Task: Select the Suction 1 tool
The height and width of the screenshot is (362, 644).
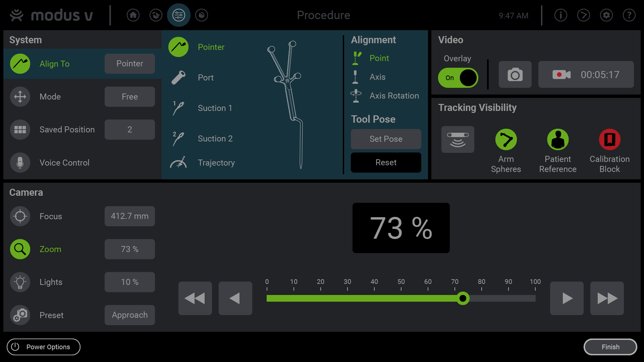Action: tap(215, 108)
